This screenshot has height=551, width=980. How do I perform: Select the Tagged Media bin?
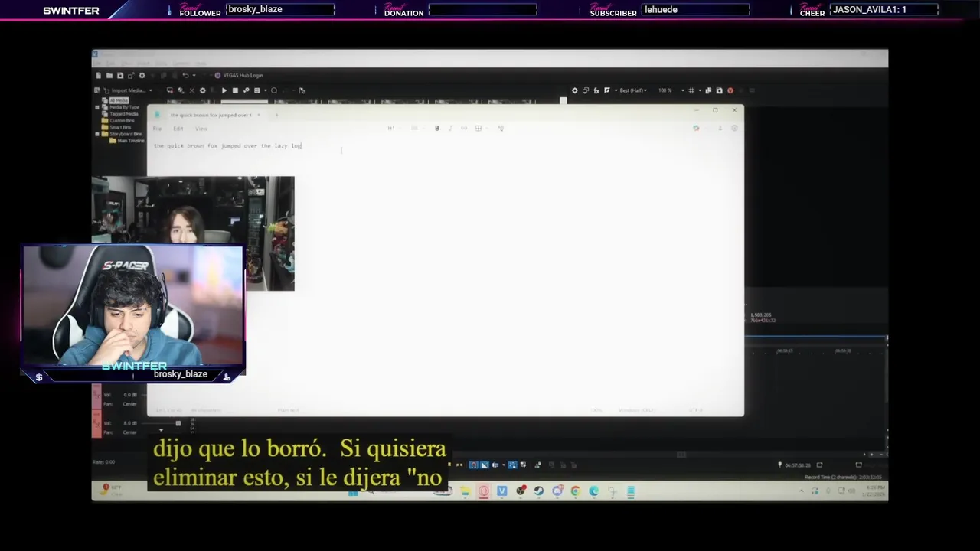tap(123, 114)
